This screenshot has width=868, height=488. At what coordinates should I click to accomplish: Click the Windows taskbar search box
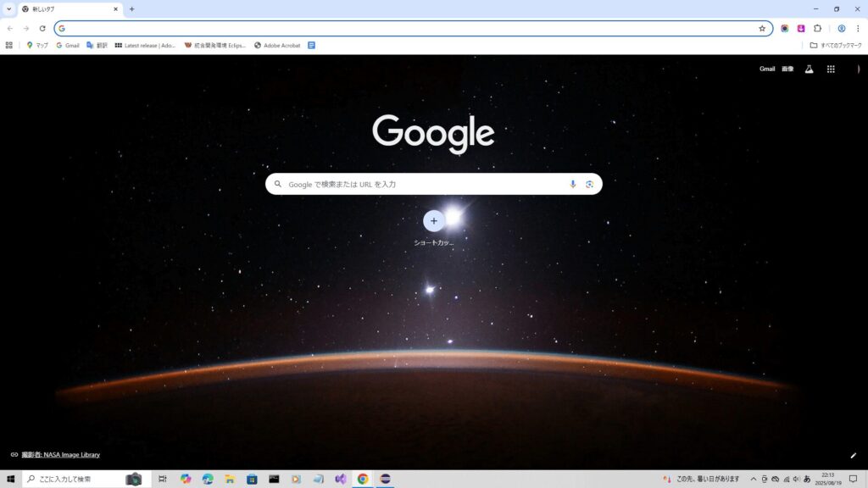tap(86, 480)
